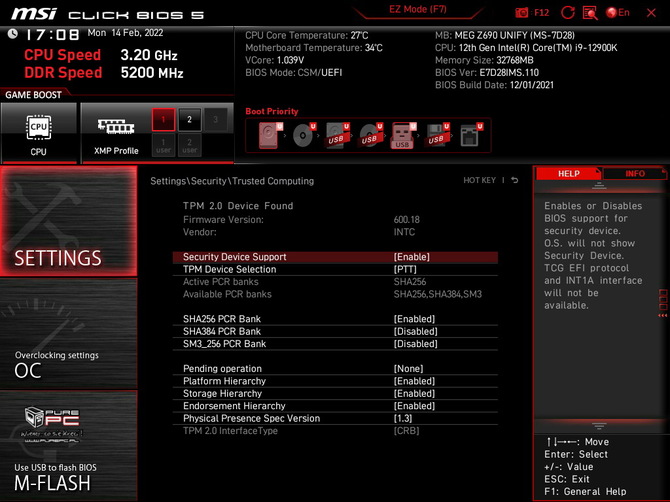Click the XMP Profile memory icon
Image resolution: width=670 pixels, height=502 pixels.
tap(116, 127)
